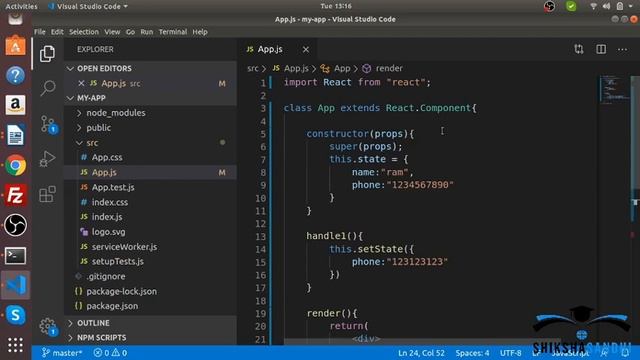Open the Extensions view
Viewport: 640px width, 360px height.
click(x=47, y=194)
